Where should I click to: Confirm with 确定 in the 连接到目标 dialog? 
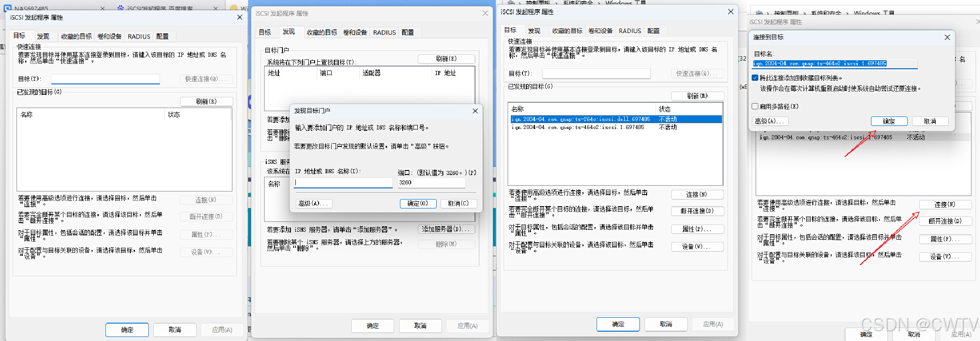889,121
